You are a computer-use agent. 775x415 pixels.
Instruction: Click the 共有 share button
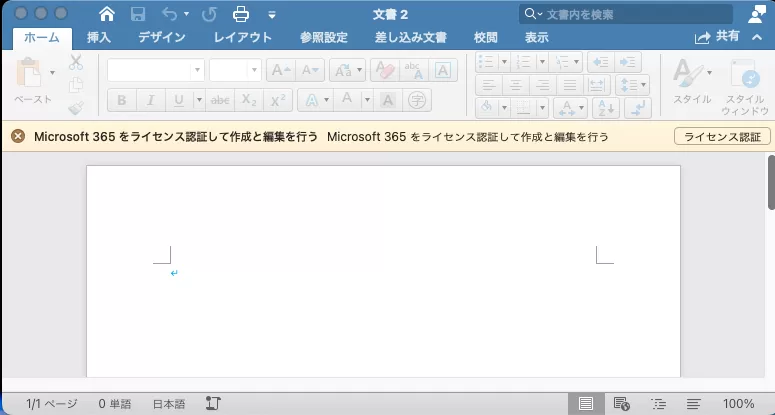720,36
